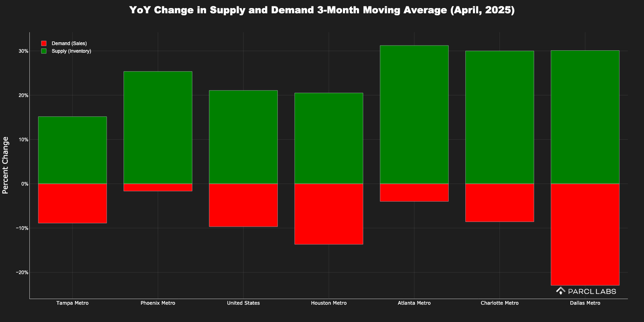Click the 0% y-axis tick label
Image resolution: width=644 pixels, height=322 pixels.
click(25, 184)
